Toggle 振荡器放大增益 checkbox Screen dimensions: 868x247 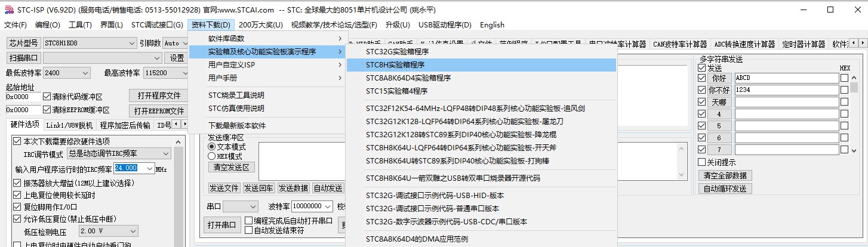pyautogui.click(x=17, y=183)
